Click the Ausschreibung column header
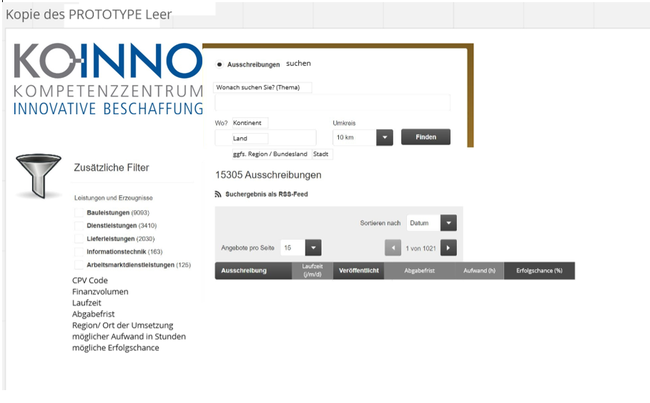 pyautogui.click(x=243, y=270)
